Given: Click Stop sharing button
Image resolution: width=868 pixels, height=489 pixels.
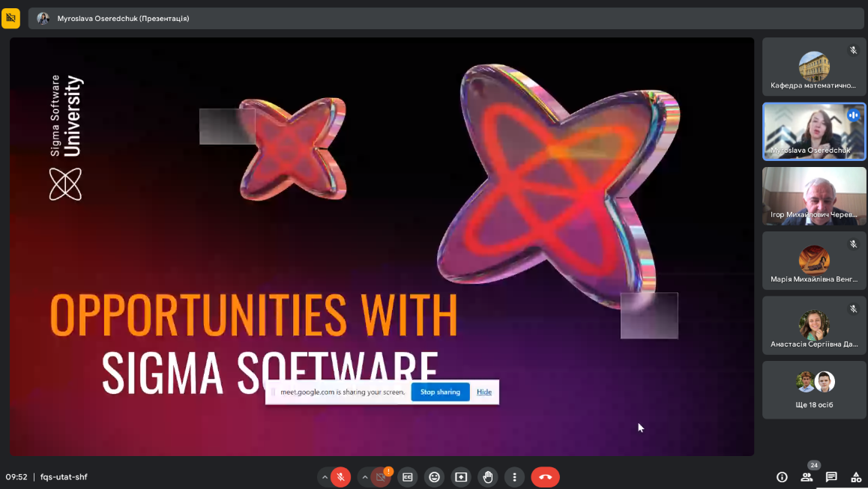Looking at the screenshot, I should click(440, 392).
